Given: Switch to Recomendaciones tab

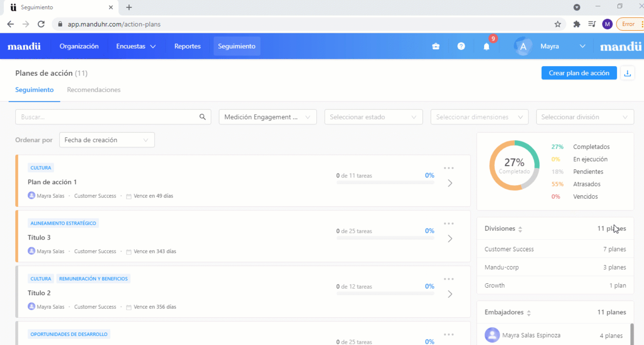Looking at the screenshot, I should pos(94,90).
